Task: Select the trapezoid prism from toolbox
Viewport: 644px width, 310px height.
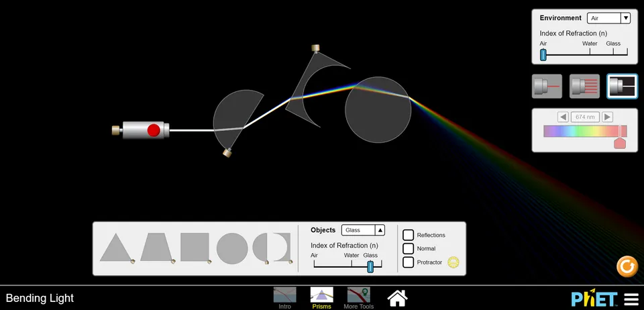Action: (x=156, y=248)
